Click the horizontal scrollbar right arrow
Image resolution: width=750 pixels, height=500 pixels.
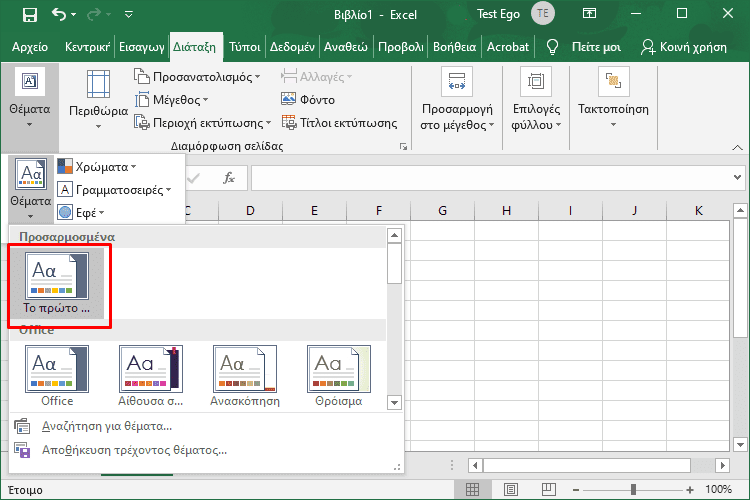pyautogui.click(x=723, y=465)
